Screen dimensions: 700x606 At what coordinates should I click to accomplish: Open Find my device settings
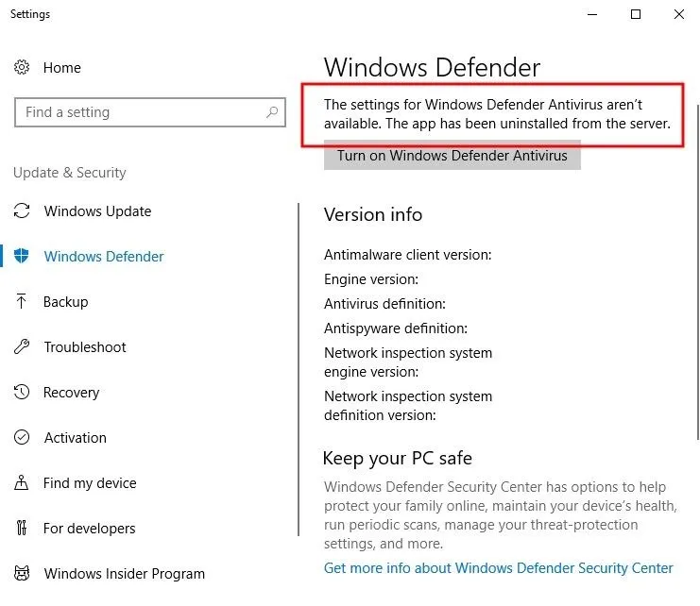coord(90,483)
